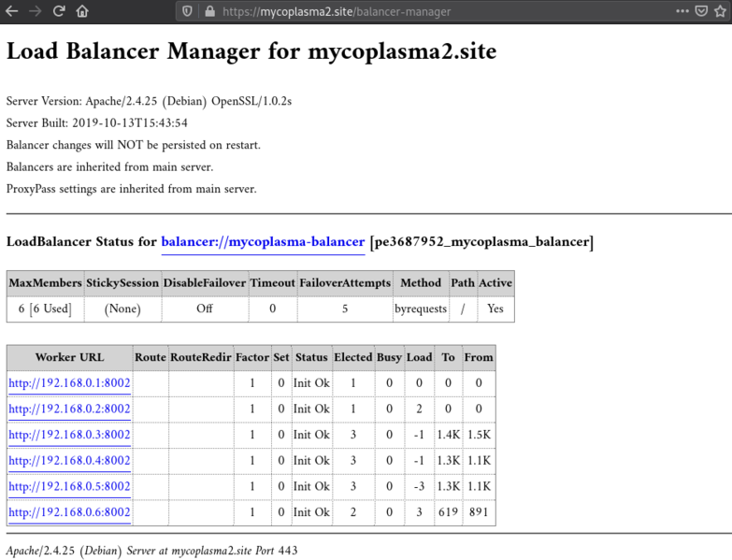Click the browser forward arrow

[35, 11]
